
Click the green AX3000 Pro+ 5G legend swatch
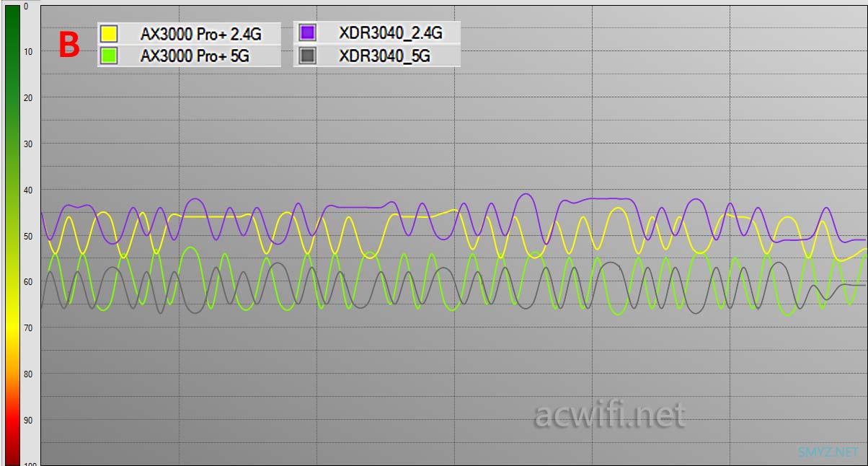tap(109, 56)
